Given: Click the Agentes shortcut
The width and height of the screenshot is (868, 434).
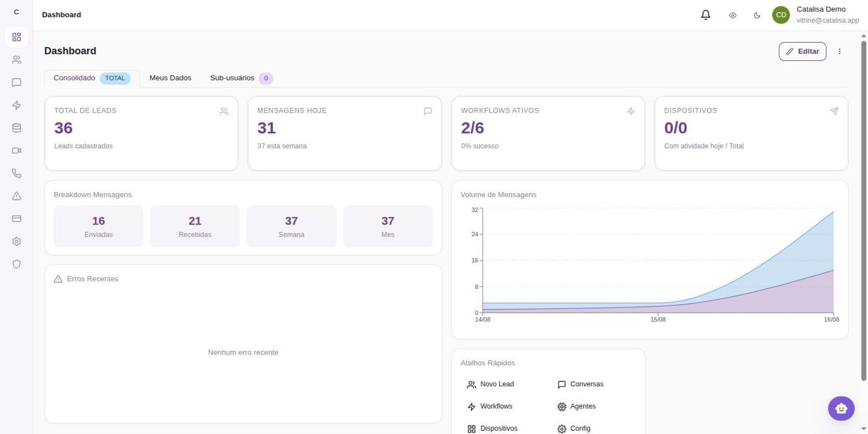Looking at the screenshot, I should (577, 407).
